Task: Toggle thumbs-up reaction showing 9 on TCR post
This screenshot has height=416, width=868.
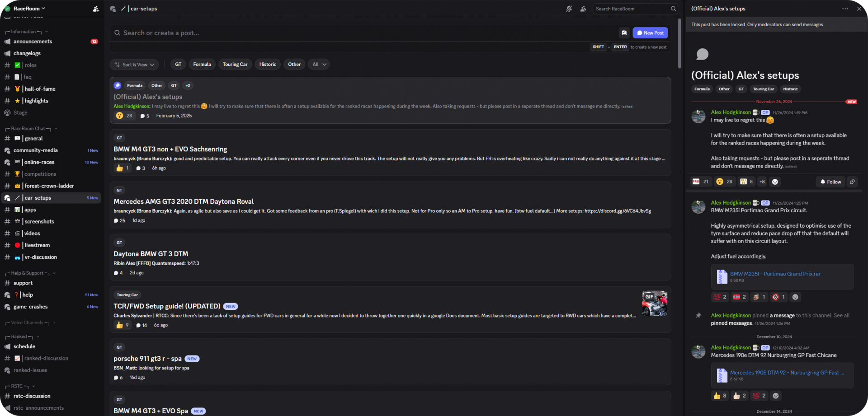Action: click(x=123, y=325)
